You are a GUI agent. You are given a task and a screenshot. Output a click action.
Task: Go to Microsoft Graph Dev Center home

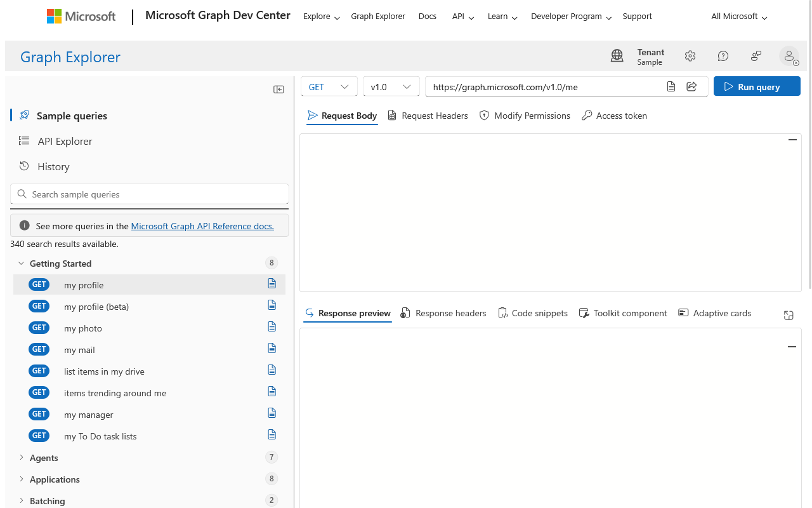pos(218,15)
